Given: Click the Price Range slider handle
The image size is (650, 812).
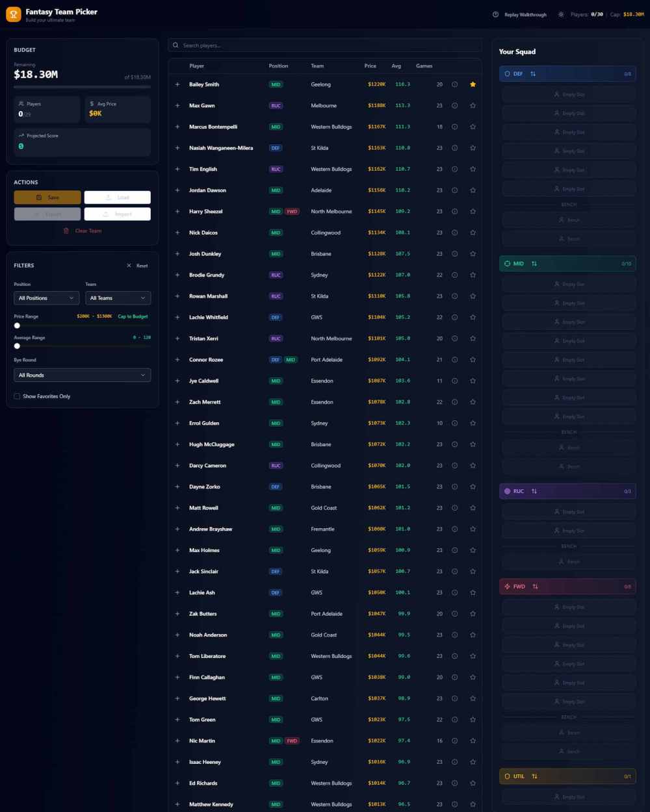Looking at the screenshot, I should pos(17,325).
